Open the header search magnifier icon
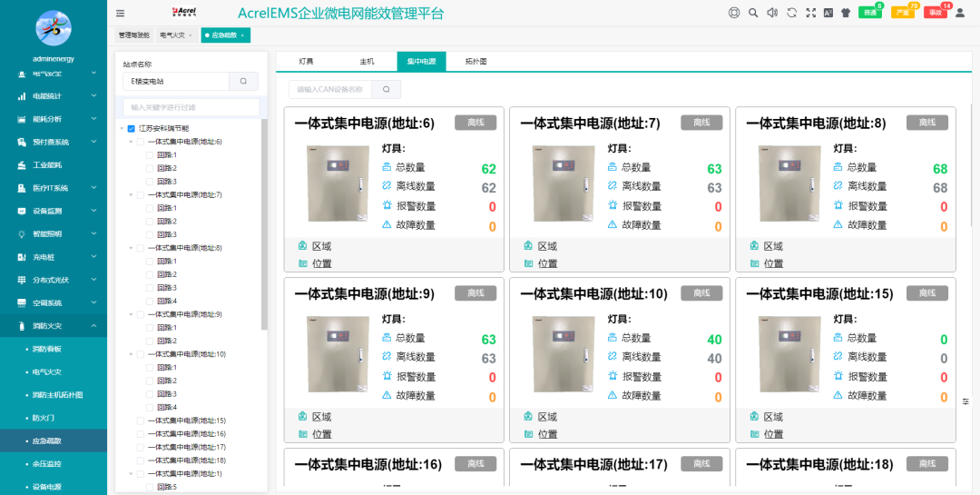This screenshot has height=495, width=980. (x=753, y=13)
